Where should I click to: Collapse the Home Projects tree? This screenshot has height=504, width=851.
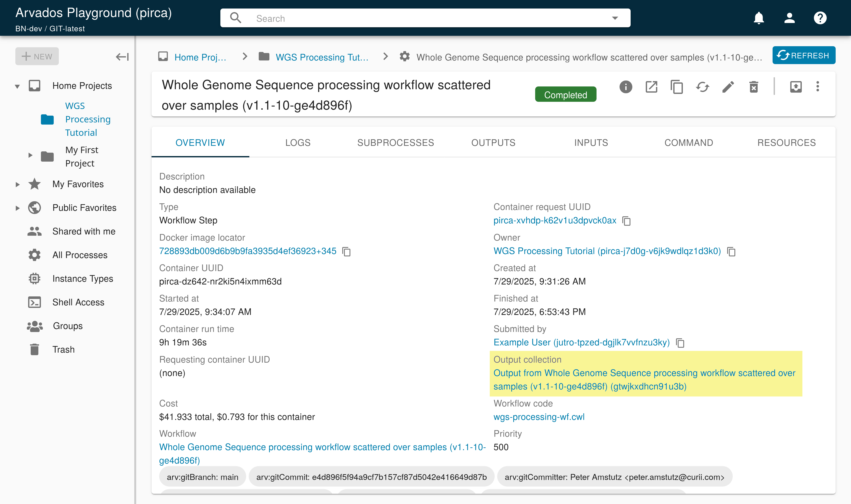pyautogui.click(x=17, y=86)
